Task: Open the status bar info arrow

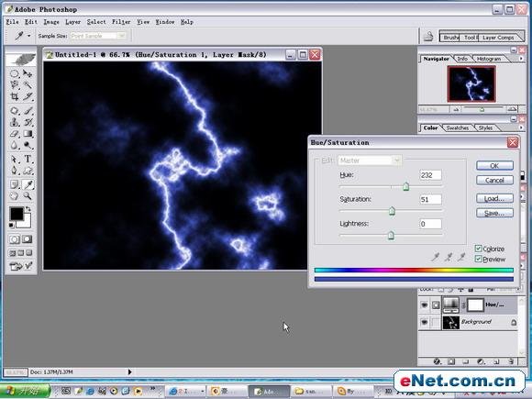Action: (129, 371)
